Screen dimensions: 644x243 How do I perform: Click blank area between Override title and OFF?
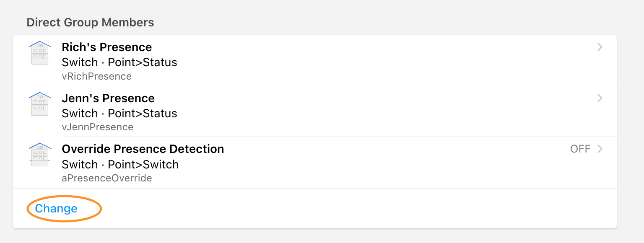(x=394, y=149)
